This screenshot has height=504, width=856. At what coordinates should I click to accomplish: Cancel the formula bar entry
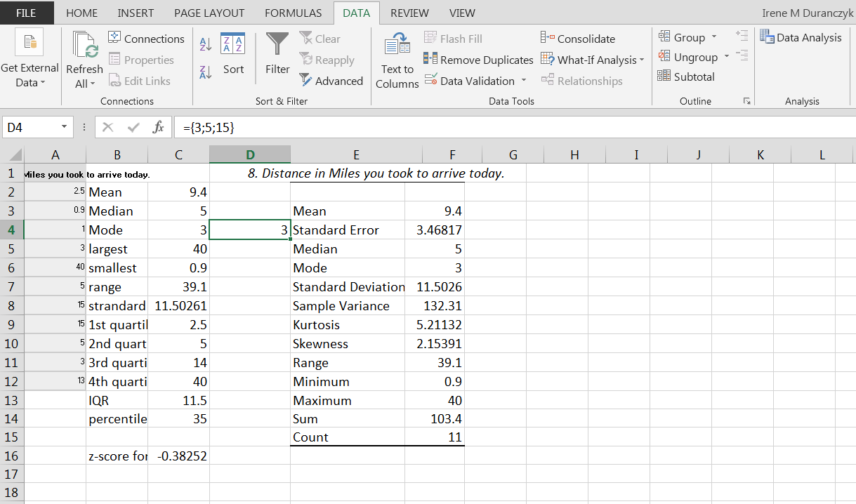click(x=107, y=128)
